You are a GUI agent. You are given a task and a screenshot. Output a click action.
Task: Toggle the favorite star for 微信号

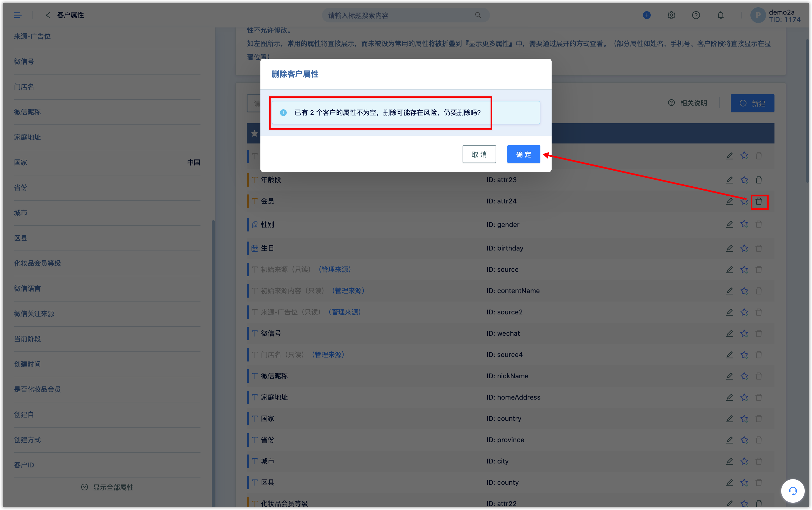pyautogui.click(x=744, y=333)
